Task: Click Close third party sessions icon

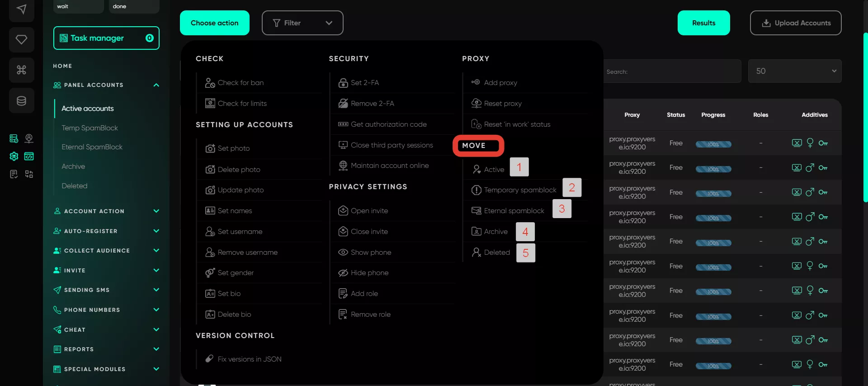Action: (x=343, y=145)
